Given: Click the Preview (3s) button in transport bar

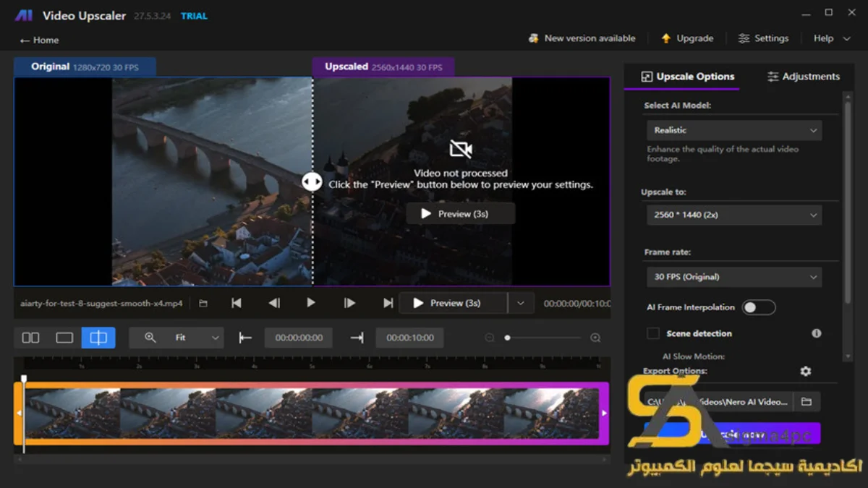Looking at the screenshot, I should [454, 303].
